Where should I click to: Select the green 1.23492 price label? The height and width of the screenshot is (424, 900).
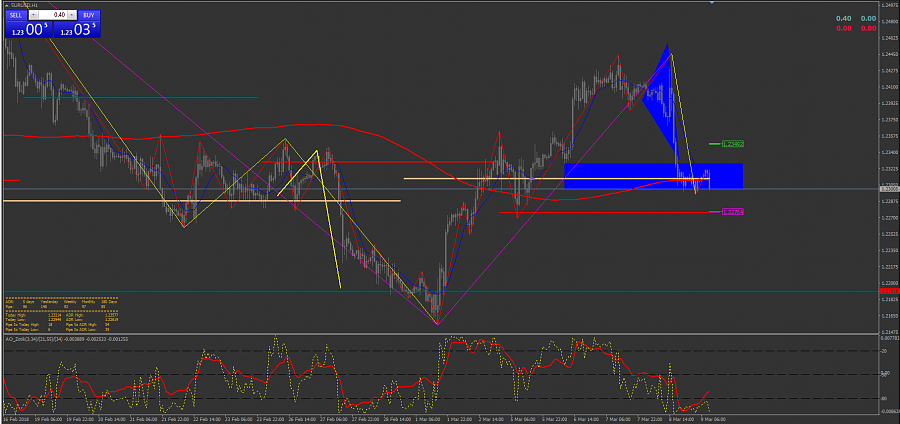[x=732, y=144]
